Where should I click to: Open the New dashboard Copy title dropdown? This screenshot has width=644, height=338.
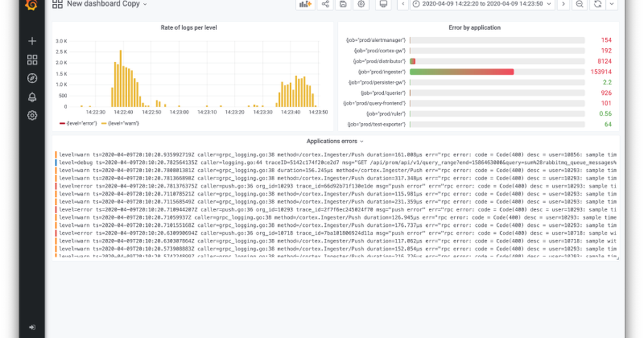coord(107,4)
